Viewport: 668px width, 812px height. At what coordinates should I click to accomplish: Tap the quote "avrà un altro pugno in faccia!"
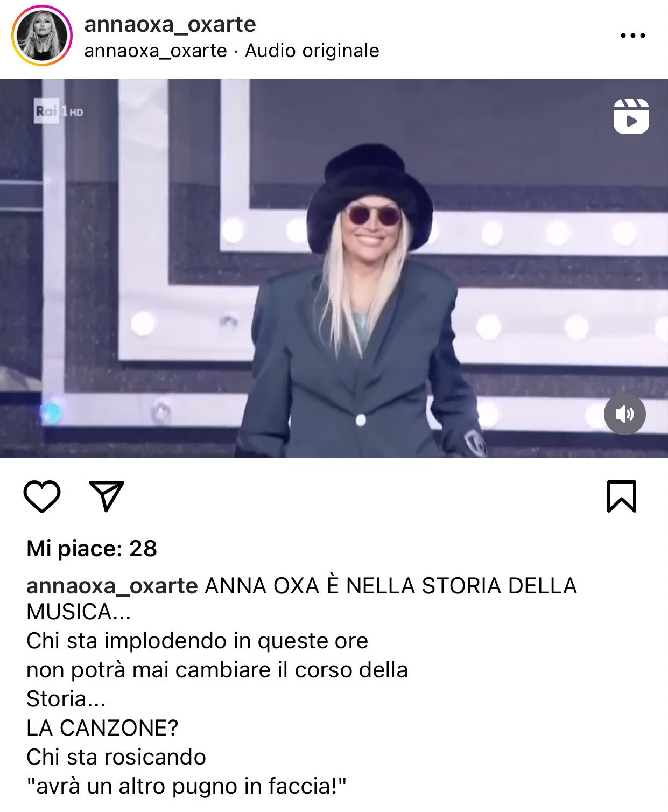pyautogui.click(x=186, y=786)
